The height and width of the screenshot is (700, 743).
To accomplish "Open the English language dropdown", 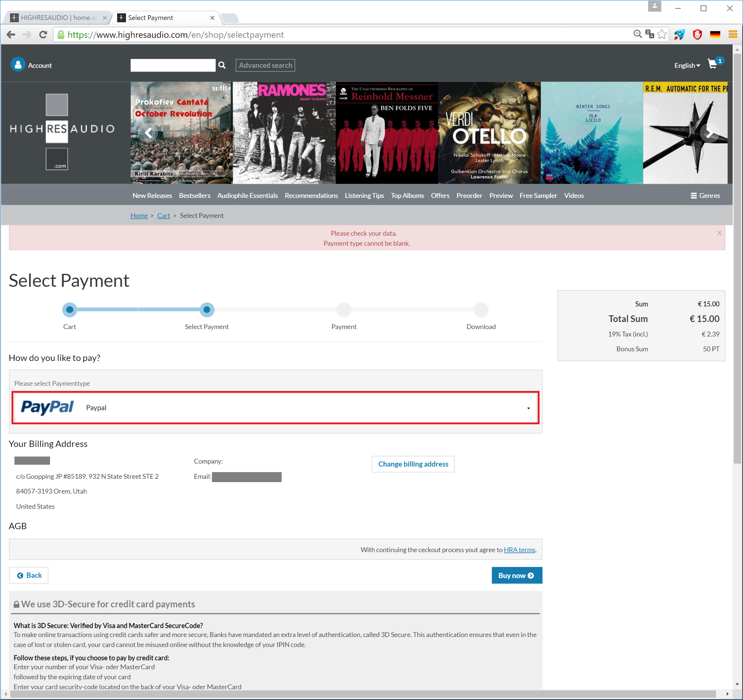I will click(687, 65).
